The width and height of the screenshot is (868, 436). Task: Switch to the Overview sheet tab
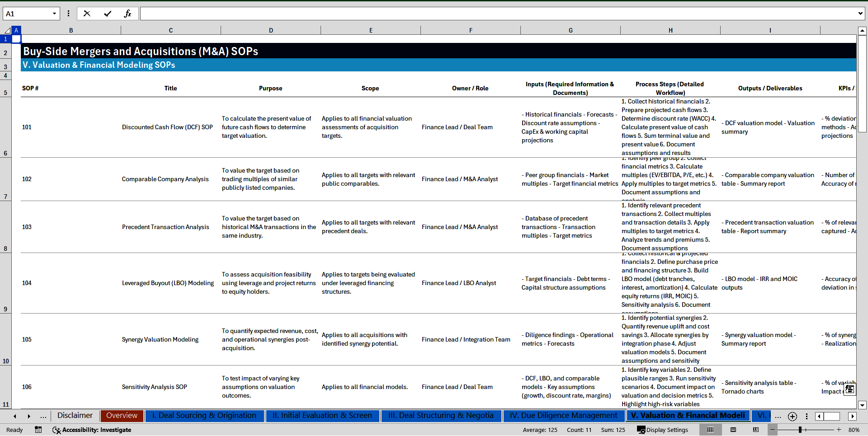(x=122, y=416)
